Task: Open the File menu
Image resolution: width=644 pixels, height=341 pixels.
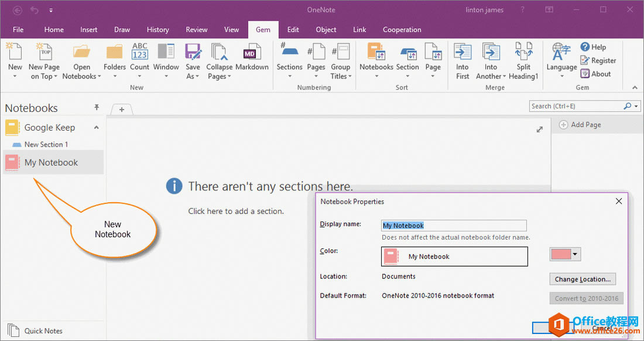Action: point(18,29)
